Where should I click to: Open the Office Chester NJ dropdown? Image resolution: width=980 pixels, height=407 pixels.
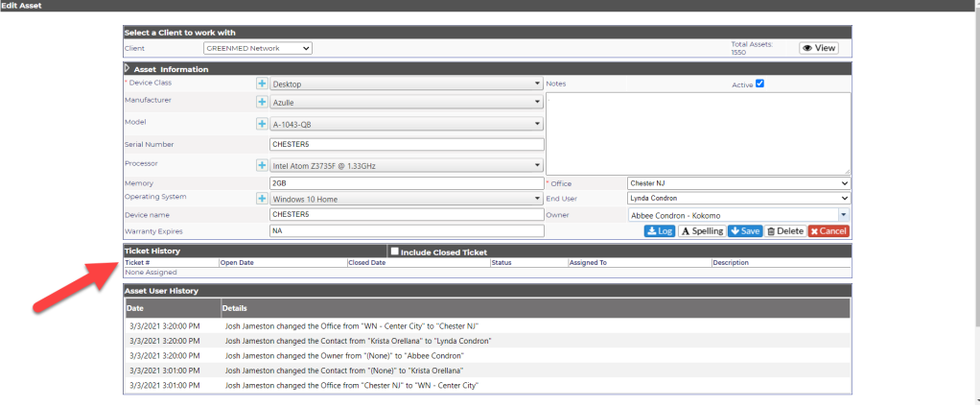point(738,183)
